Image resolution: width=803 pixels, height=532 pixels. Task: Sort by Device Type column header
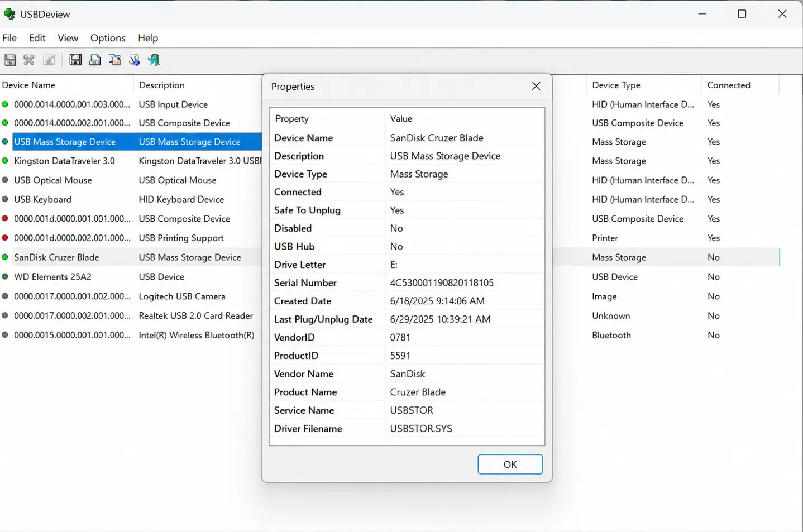click(x=644, y=85)
